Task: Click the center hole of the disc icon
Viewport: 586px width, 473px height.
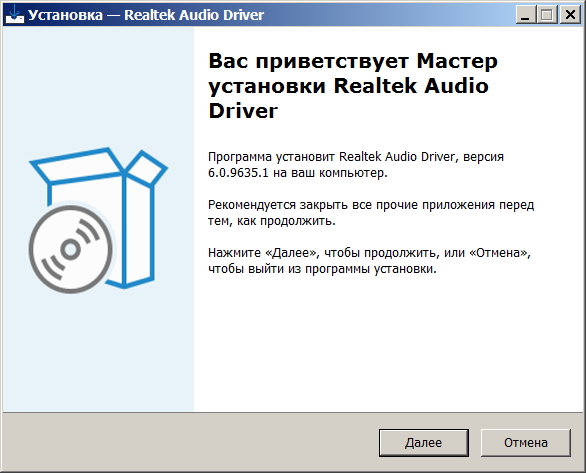Action: (71, 250)
